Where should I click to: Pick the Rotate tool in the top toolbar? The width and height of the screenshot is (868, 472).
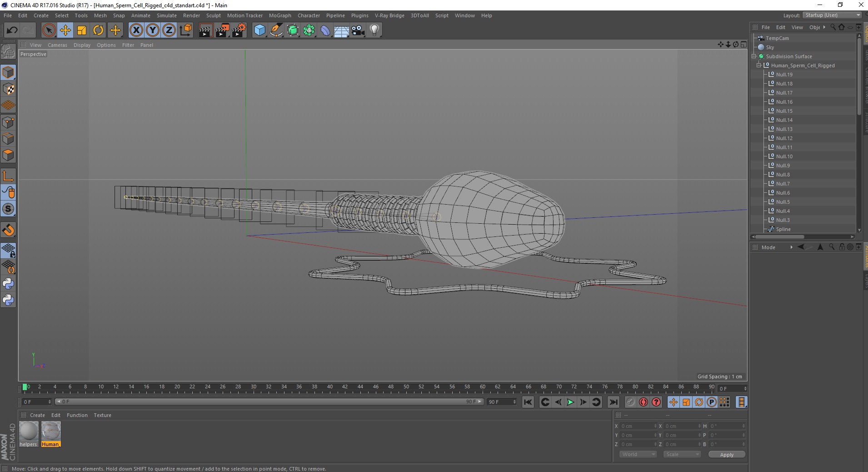click(x=98, y=30)
